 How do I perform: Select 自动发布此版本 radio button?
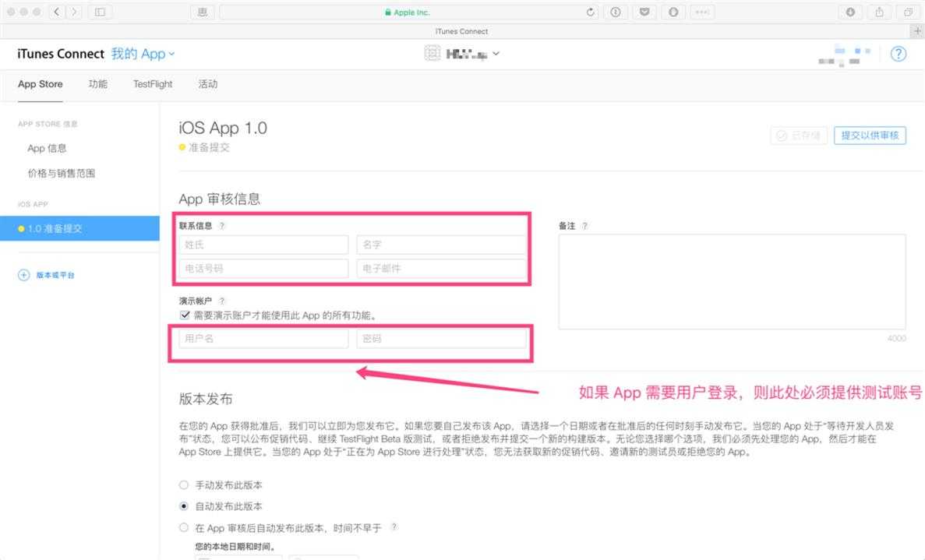183,505
